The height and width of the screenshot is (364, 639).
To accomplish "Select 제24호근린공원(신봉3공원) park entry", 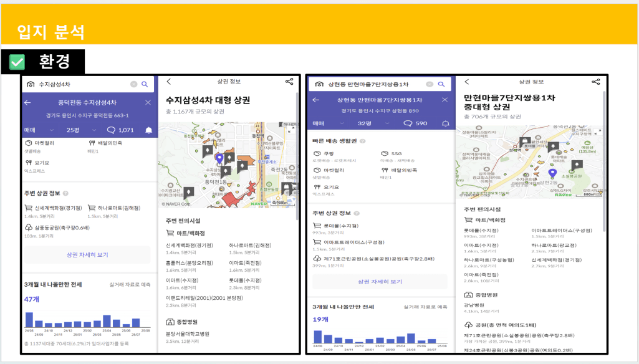I will (x=518, y=350).
